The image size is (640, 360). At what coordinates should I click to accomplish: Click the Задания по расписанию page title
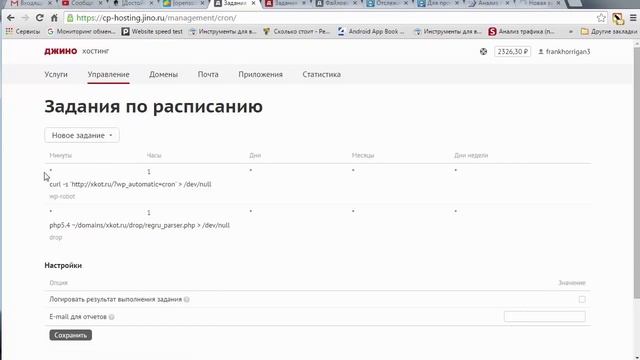pyautogui.click(x=153, y=107)
